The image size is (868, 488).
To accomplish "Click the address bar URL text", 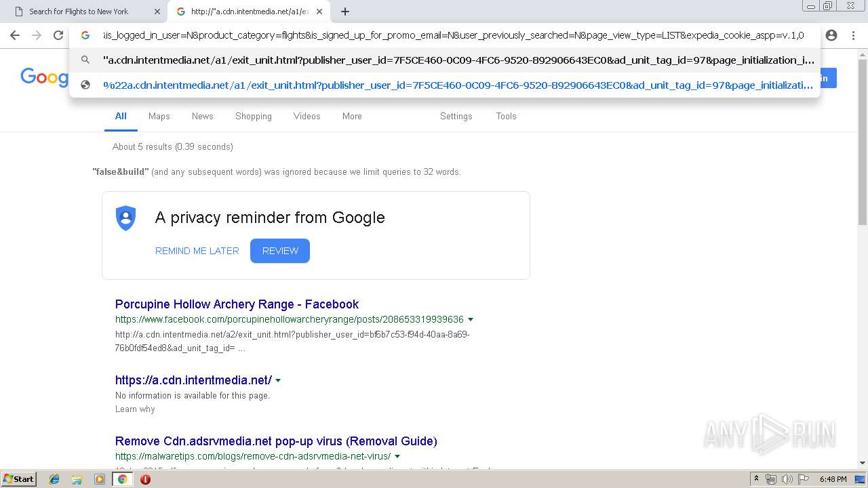I will click(453, 35).
